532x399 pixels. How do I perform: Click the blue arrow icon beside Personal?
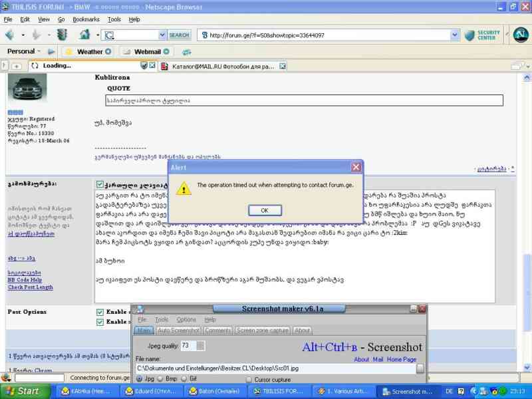[51, 52]
